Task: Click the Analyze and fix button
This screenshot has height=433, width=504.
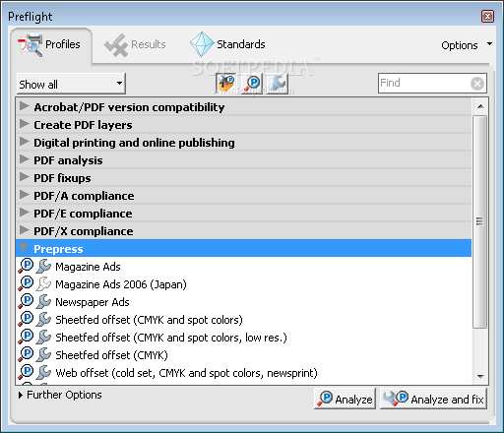Action: click(x=433, y=399)
